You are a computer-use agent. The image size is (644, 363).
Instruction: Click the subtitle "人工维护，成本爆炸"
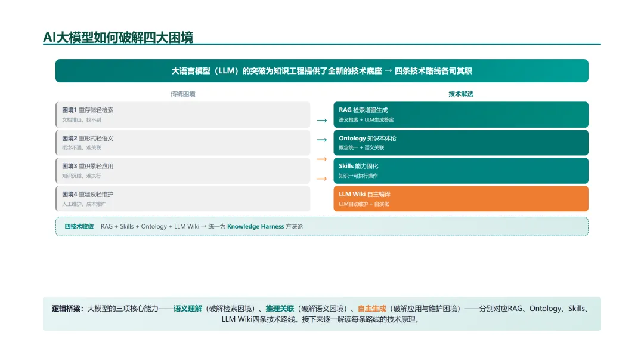(84, 204)
